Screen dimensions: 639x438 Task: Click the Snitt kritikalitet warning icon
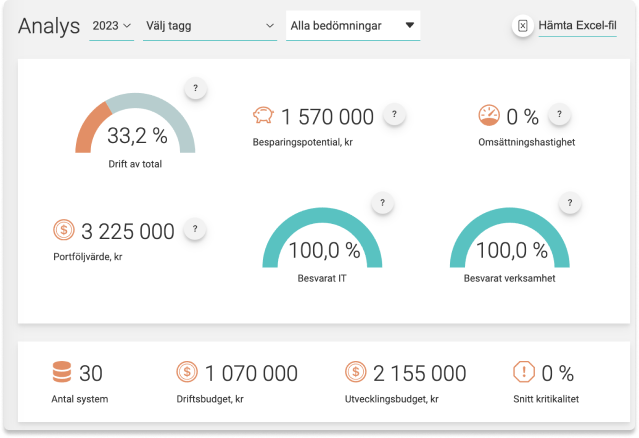(524, 373)
